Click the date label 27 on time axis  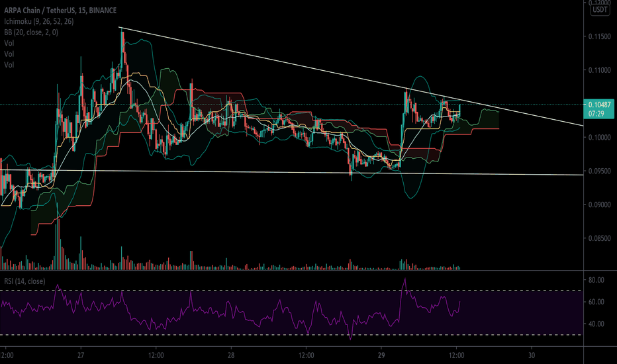click(81, 355)
